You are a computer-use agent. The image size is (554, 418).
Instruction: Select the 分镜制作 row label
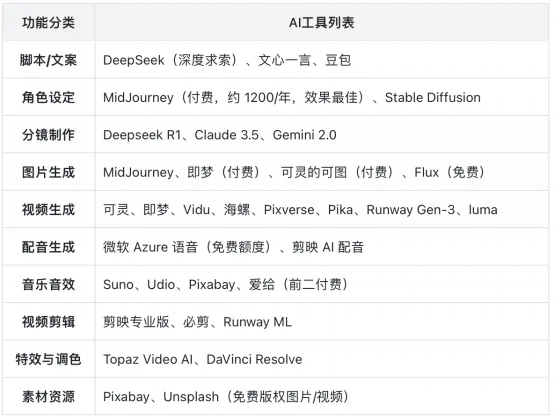(48, 135)
